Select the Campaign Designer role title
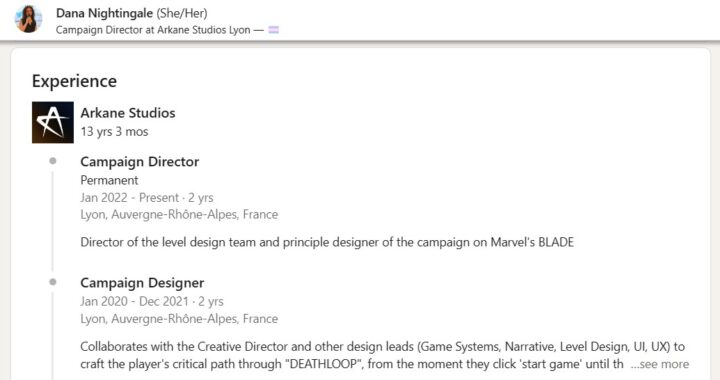Viewport: 720px width, 380px height. pyautogui.click(x=142, y=283)
